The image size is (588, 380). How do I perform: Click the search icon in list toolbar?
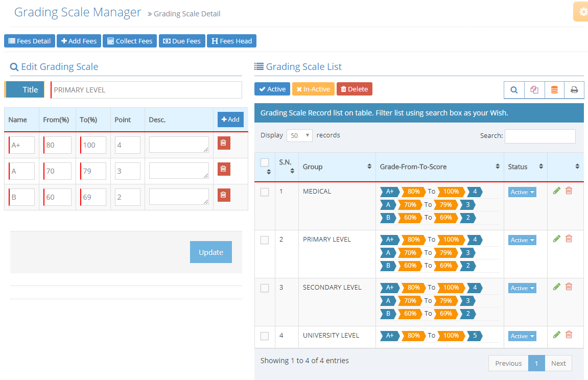tap(514, 90)
